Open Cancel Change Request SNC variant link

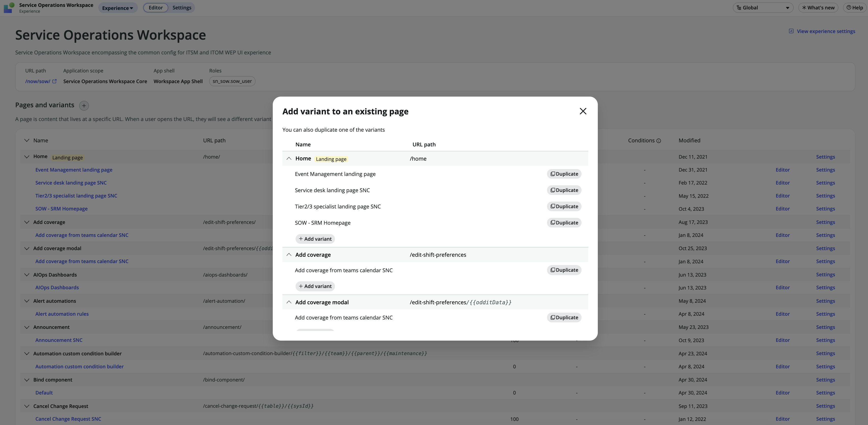(x=68, y=419)
